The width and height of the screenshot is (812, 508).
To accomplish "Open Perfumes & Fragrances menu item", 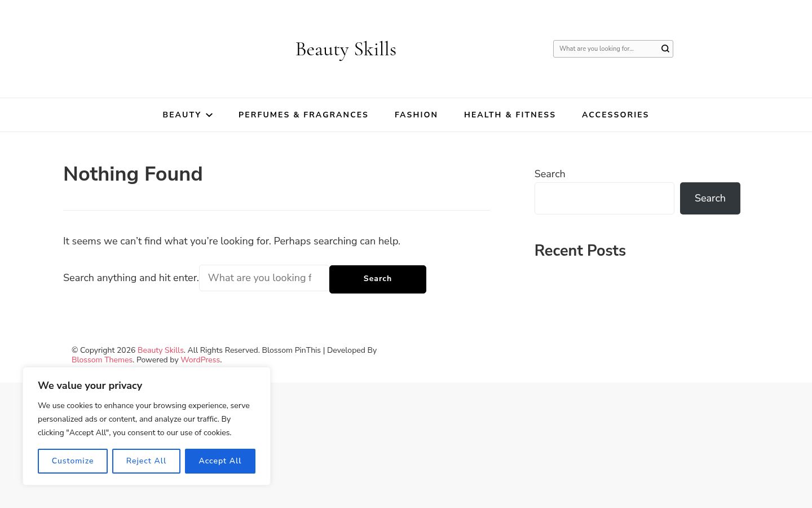I will (x=303, y=115).
